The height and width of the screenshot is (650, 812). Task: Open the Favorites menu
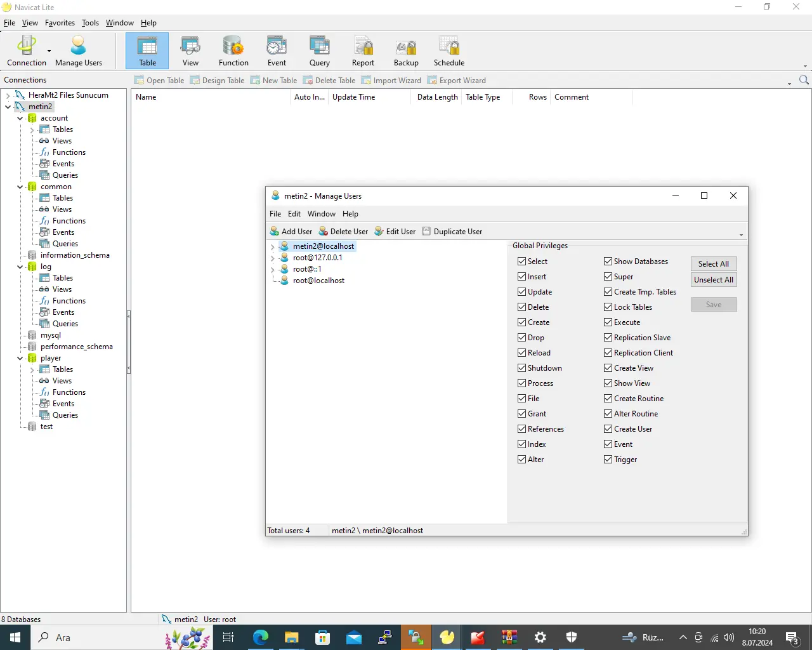click(60, 23)
